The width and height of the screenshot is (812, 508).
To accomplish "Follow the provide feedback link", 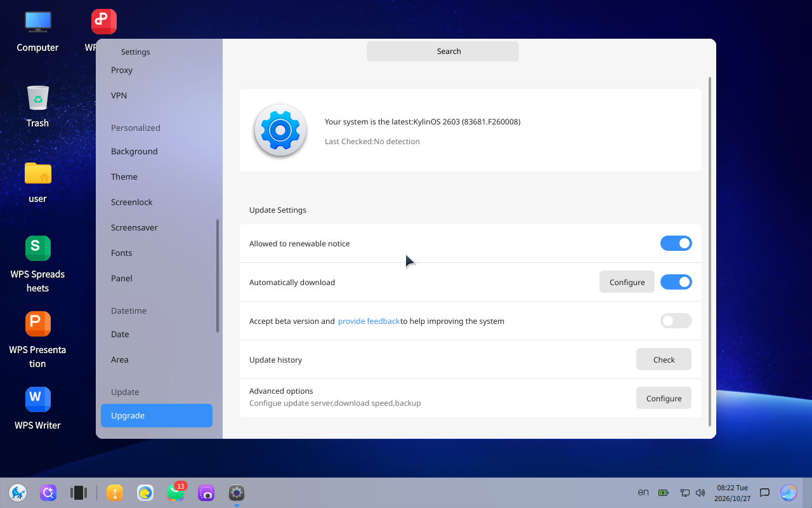I will tap(369, 321).
